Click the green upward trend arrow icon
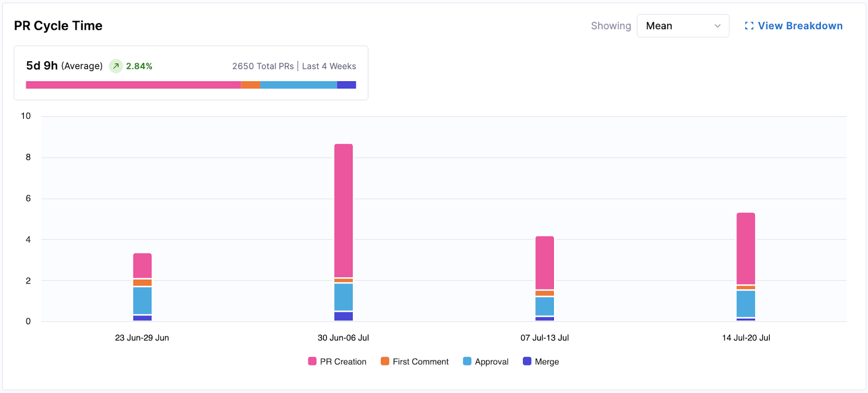This screenshot has width=868, height=393. point(116,66)
